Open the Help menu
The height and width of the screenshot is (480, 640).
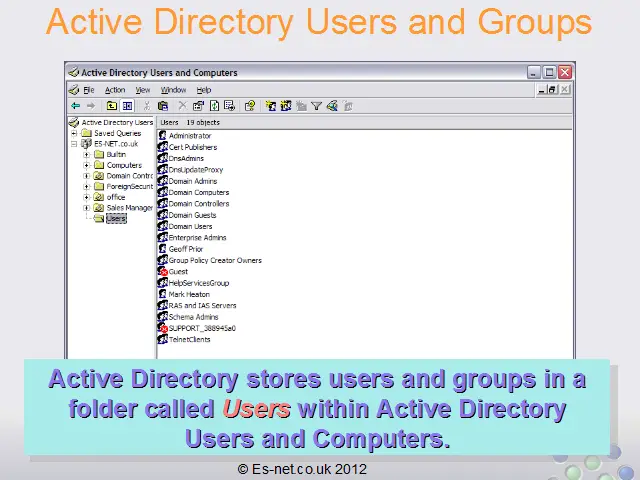(x=204, y=90)
